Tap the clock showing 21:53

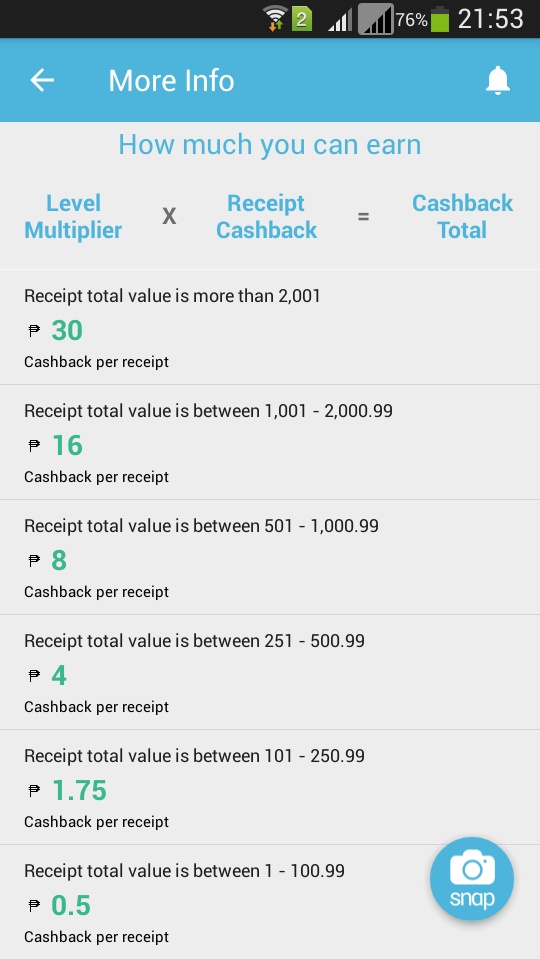tap(490, 19)
